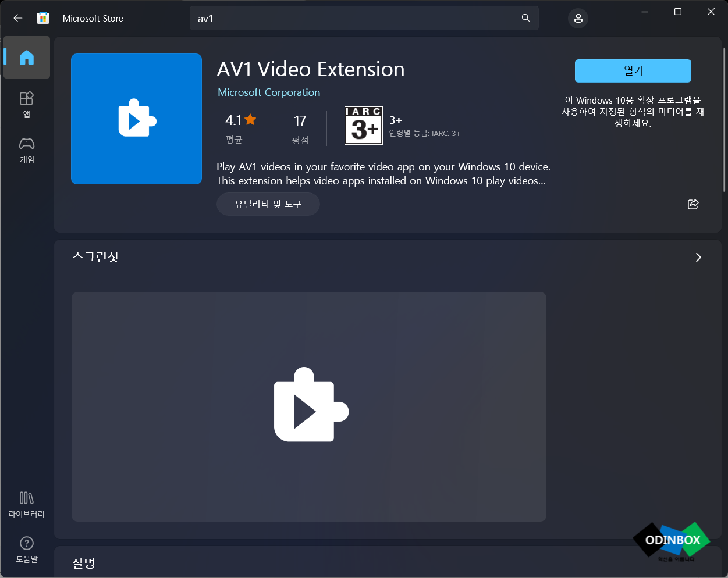728x578 pixels.
Task: Open the 앱 (Apps) section
Action: pos(27,105)
